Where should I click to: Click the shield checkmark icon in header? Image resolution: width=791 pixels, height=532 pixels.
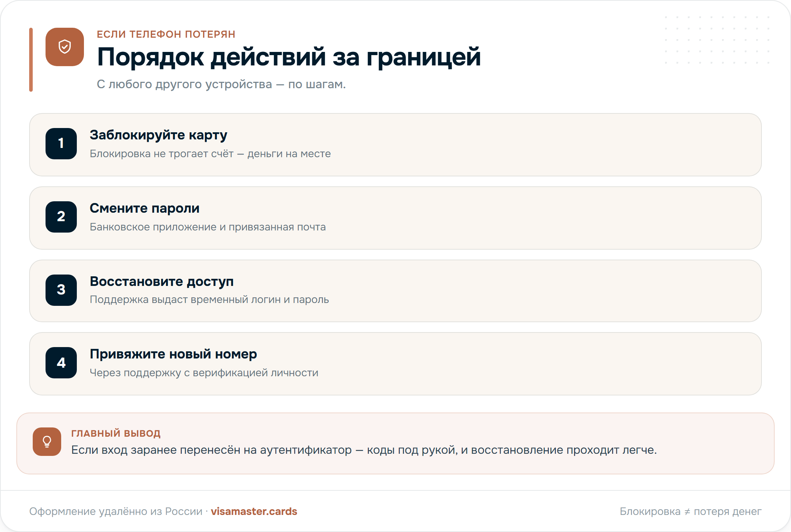pyautogui.click(x=65, y=47)
